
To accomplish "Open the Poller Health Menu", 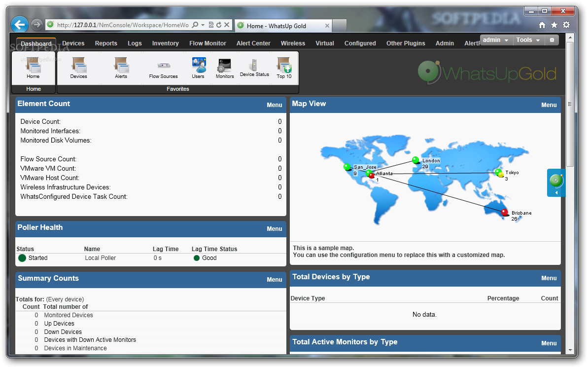I will (x=275, y=229).
